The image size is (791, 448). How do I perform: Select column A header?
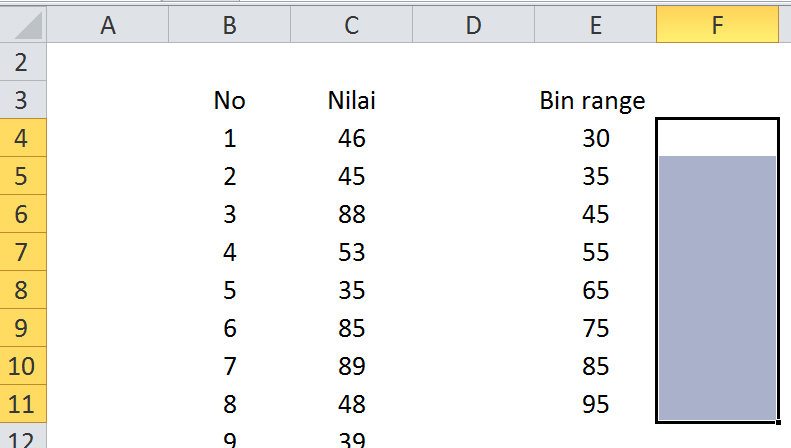point(107,24)
